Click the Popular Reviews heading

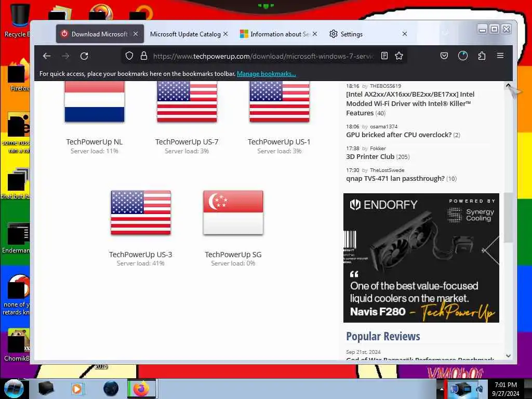[383, 336]
